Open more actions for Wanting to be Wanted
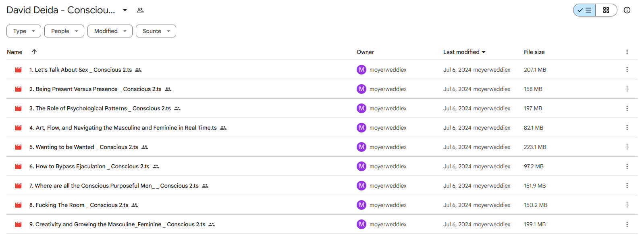 coord(627,147)
